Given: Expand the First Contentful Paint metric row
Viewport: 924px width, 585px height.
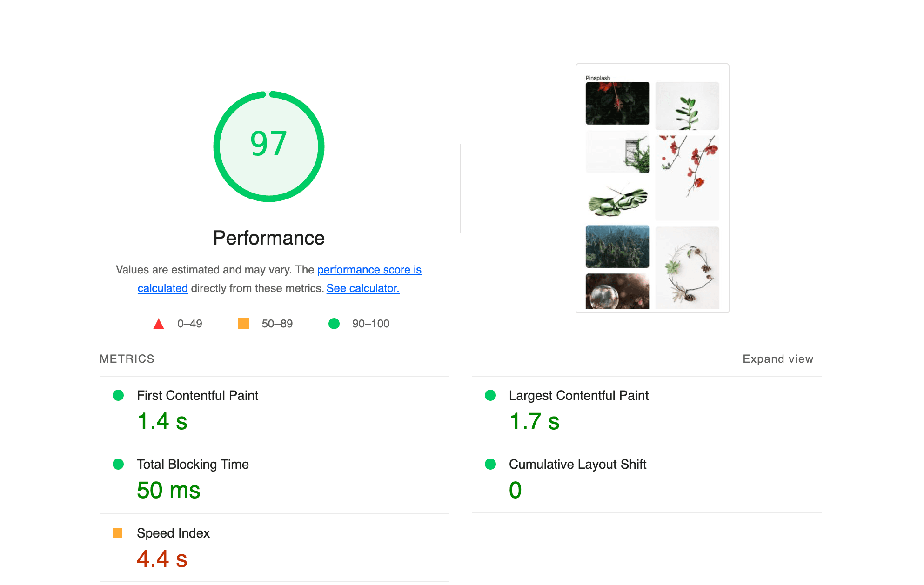Looking at the screenshot, I should (x=275, y=411).
